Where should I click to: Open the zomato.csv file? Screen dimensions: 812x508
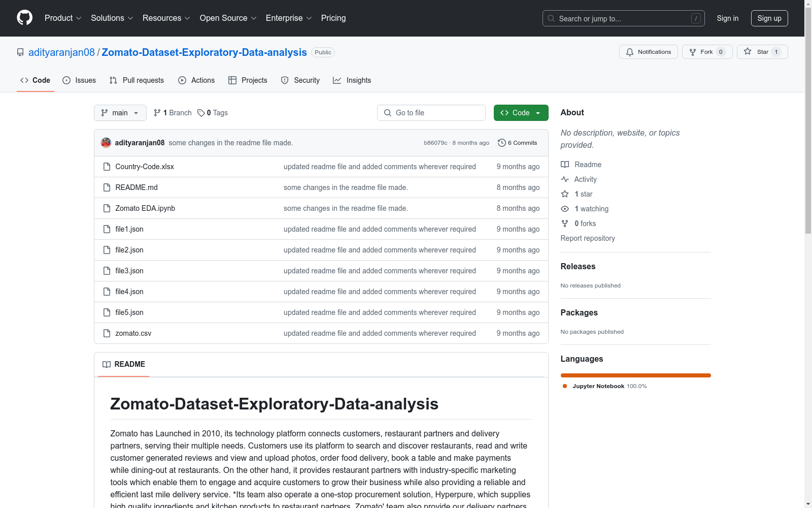point(133,333)
